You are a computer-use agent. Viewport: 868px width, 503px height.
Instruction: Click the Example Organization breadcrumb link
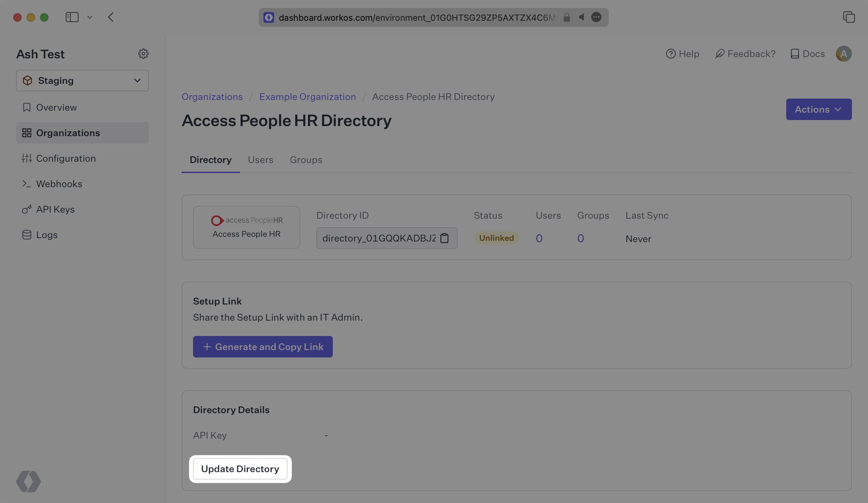[307, 96]
